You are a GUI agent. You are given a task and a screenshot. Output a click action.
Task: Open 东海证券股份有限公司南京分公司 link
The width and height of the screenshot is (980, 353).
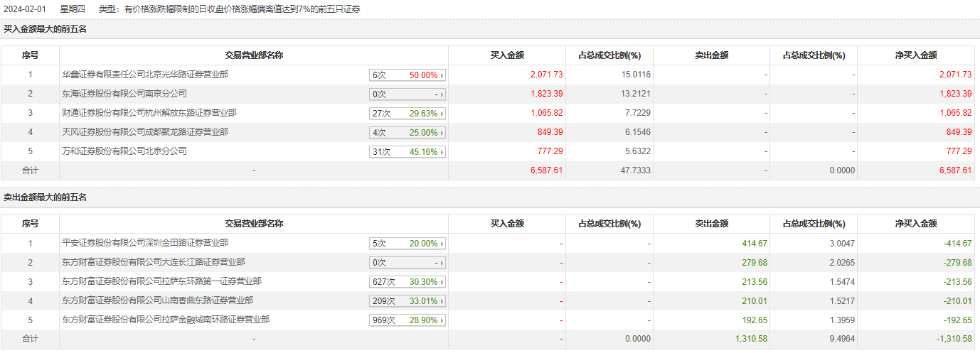(124, 94)
